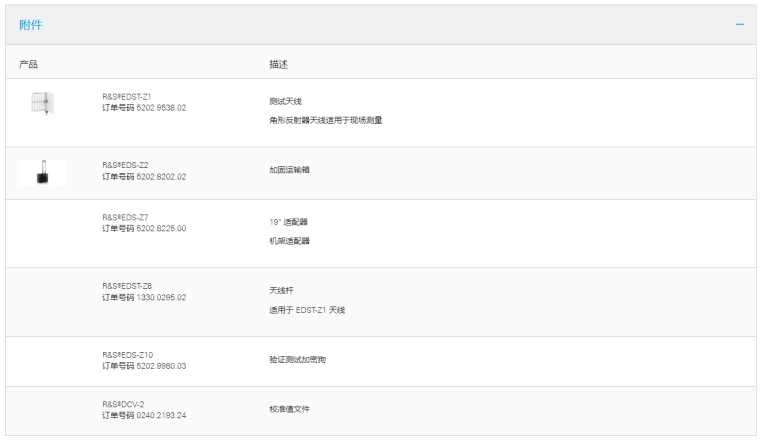Viewport: 760px width, 440px height.
Task: Click the 附件 section header title
Action: click(31, 25)
